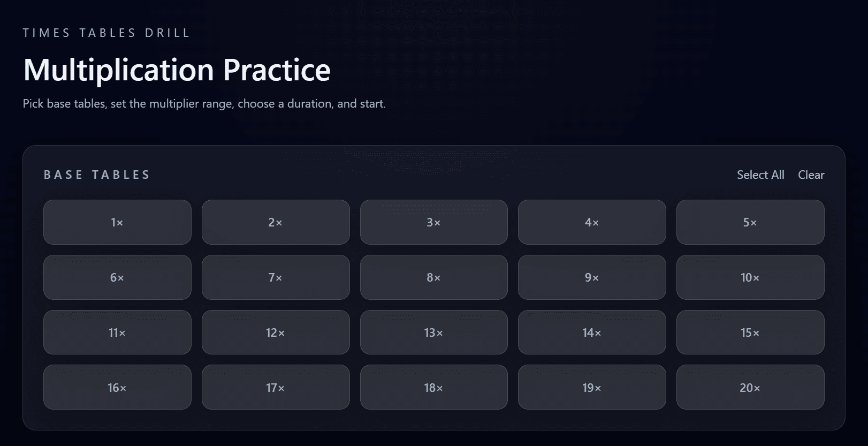The height and width of the screenshot is (446, 868).
Task: Toggle the 13× times table
Action: click(433, 332)
